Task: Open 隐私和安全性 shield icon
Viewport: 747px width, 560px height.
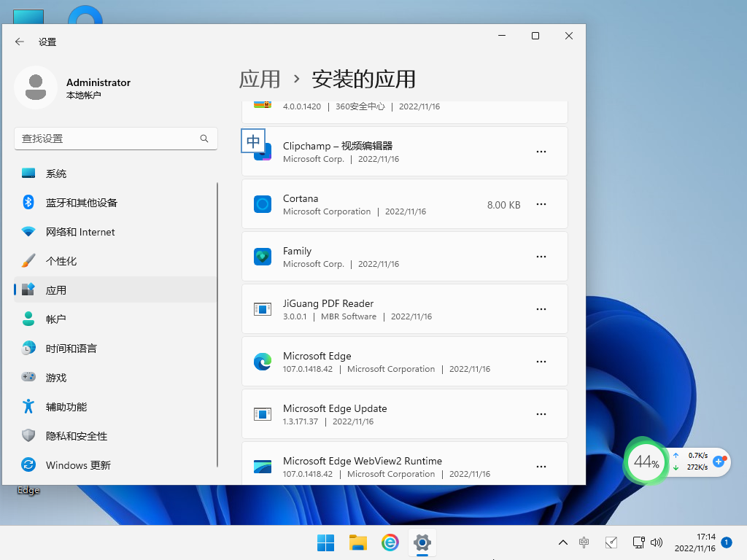Action: [x=29, y=435]
